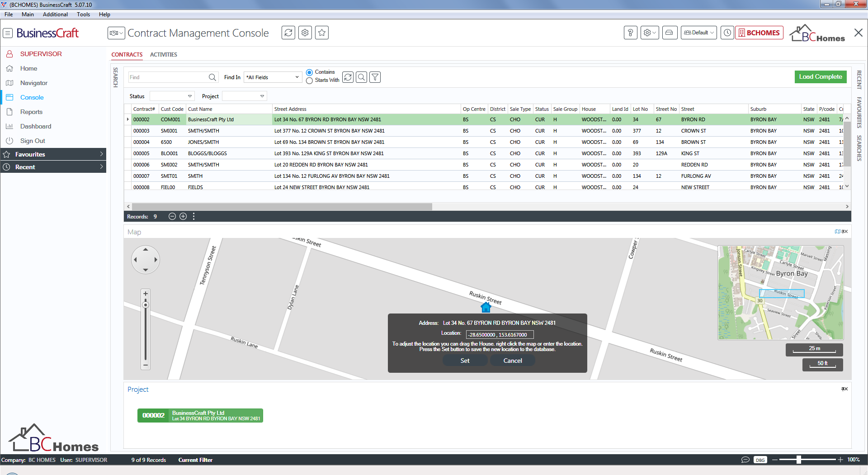This screenshot has height=475, width=868.
Task: Open the Dashboard link in the sidebar
Action: 36,126
